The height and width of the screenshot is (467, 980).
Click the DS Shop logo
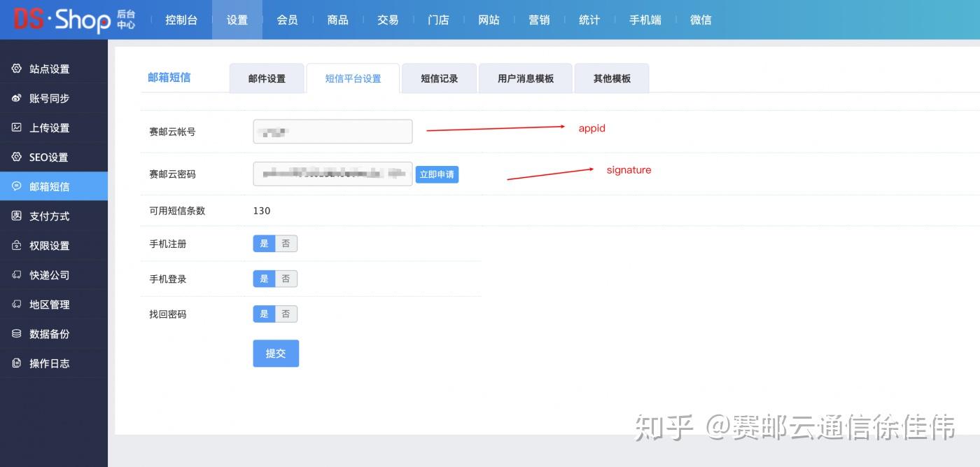point(73,19)
